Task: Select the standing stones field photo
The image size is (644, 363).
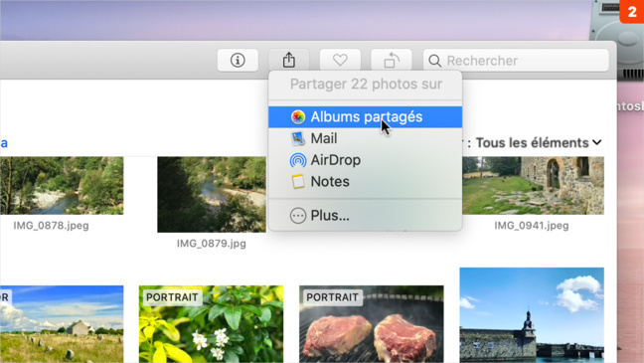Action: point(62,324)
